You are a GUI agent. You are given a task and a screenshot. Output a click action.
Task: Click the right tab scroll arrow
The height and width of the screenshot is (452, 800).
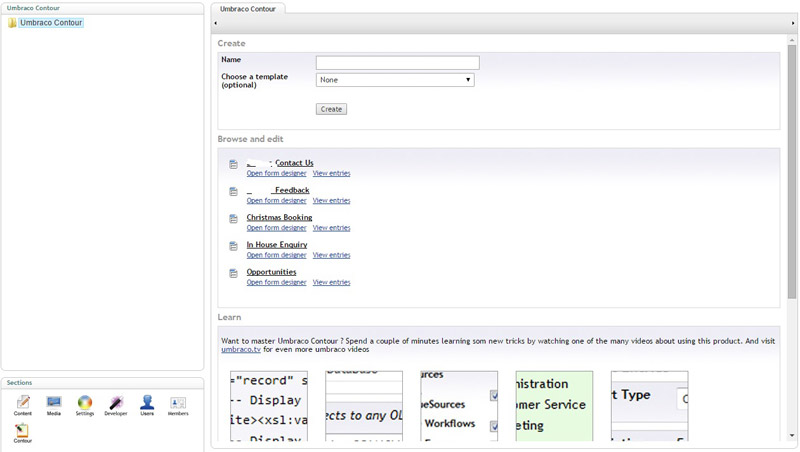pyautogui.click(x=793, y=23)
